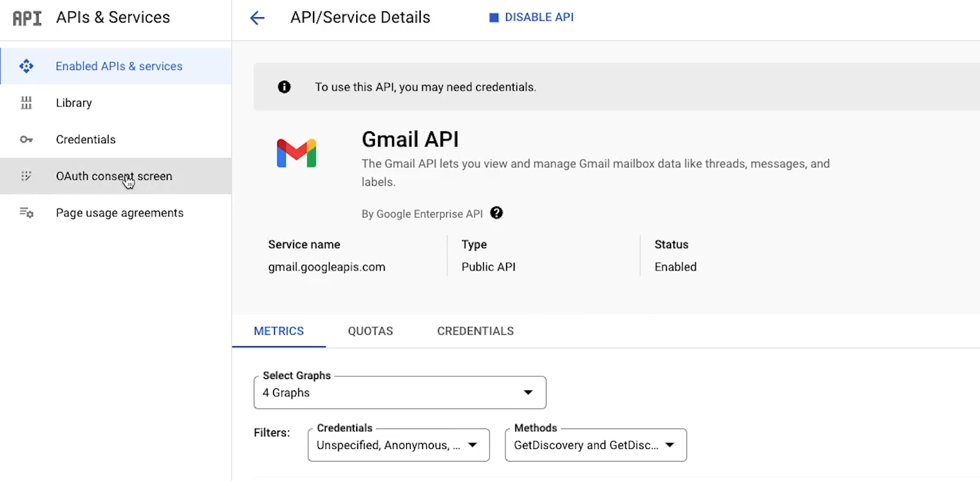Click the Enabled APIs & services diamond icon

27,66
